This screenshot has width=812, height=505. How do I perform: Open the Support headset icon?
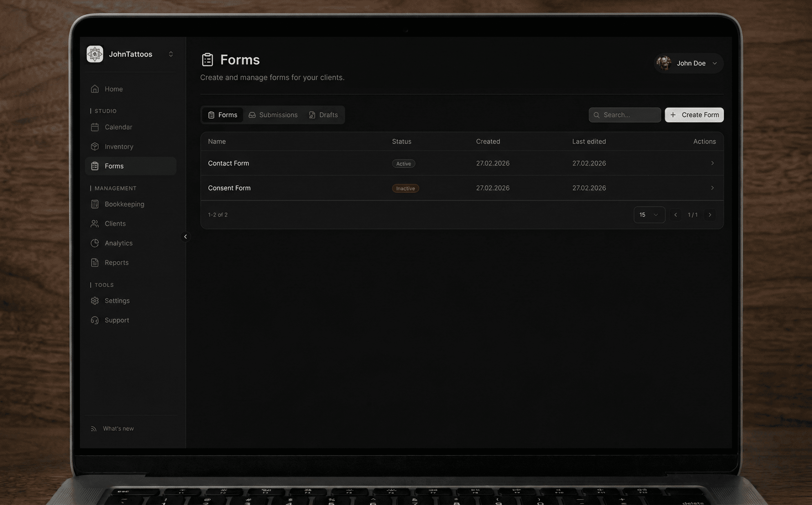pyautogui.click(x=95, y=320)
